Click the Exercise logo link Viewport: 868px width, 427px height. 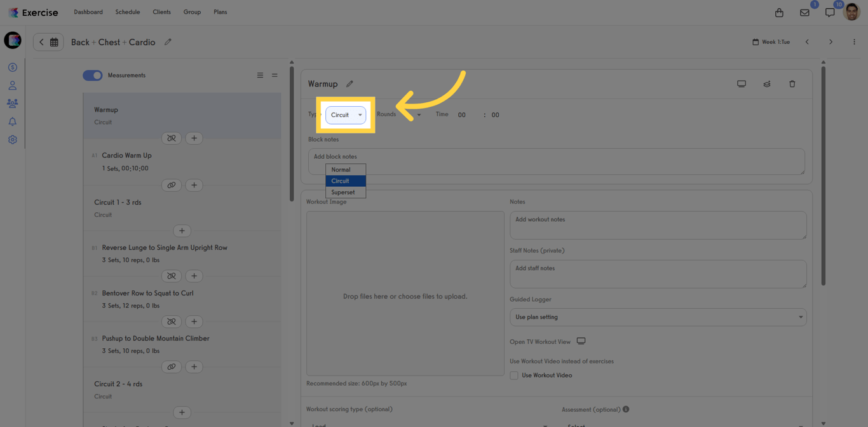[x=33, y=13]
